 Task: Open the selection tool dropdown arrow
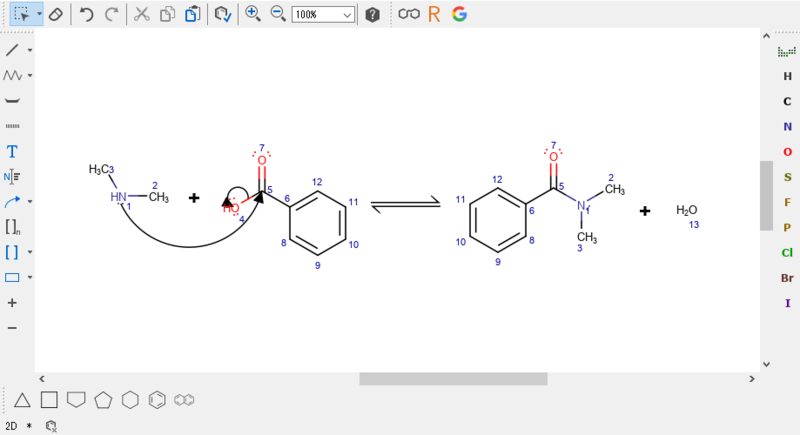coord(39,14)
